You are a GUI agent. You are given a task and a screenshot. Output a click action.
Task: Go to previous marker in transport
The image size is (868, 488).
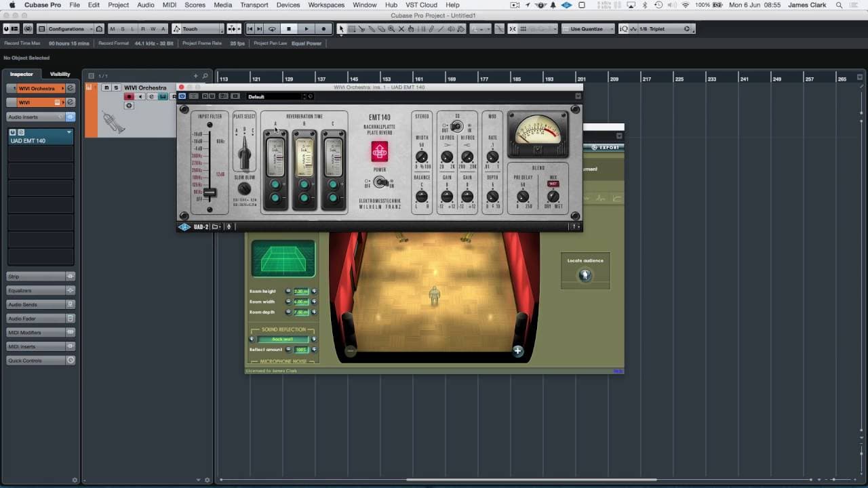pyautogui.click(x=250, y=29)
